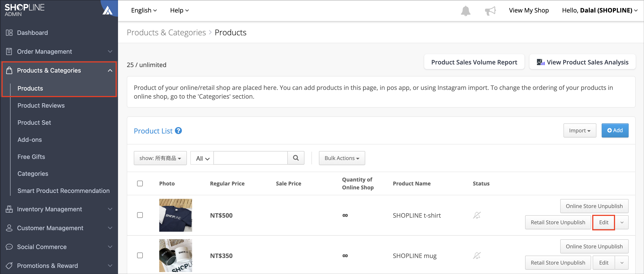Image resolution: width=644 pixels, height=274 pixels.
Task: Click the SHOPLINE t-shirt status bell icon
Action: tap(477, 215)
